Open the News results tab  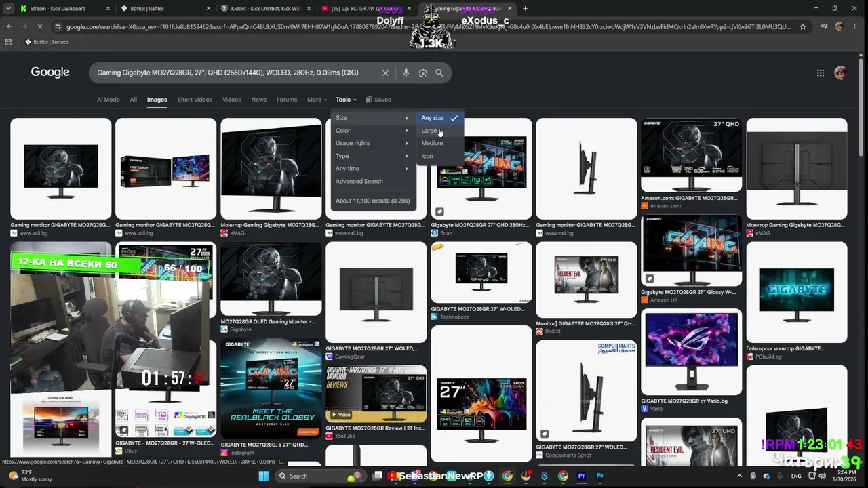click(259, 100)
